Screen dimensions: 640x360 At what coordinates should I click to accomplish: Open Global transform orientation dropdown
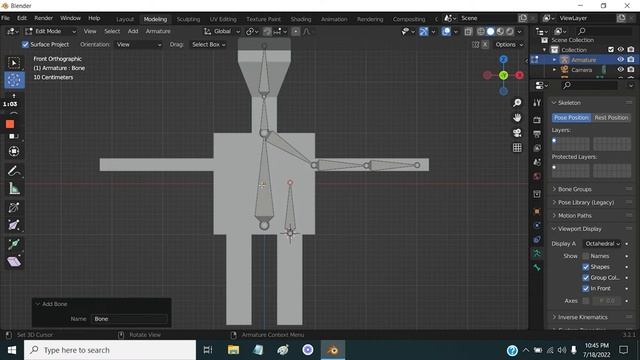pyautogui.click(x=222, y=31)
